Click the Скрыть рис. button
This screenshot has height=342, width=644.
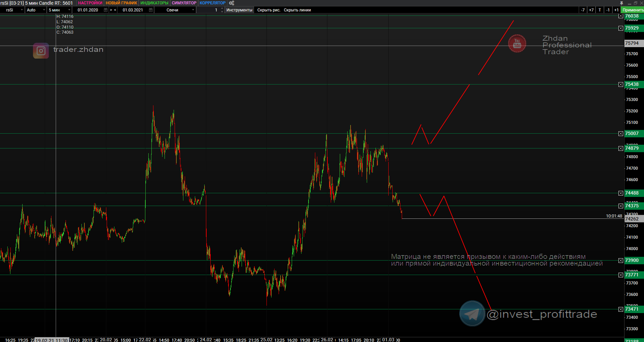[269, 10]
